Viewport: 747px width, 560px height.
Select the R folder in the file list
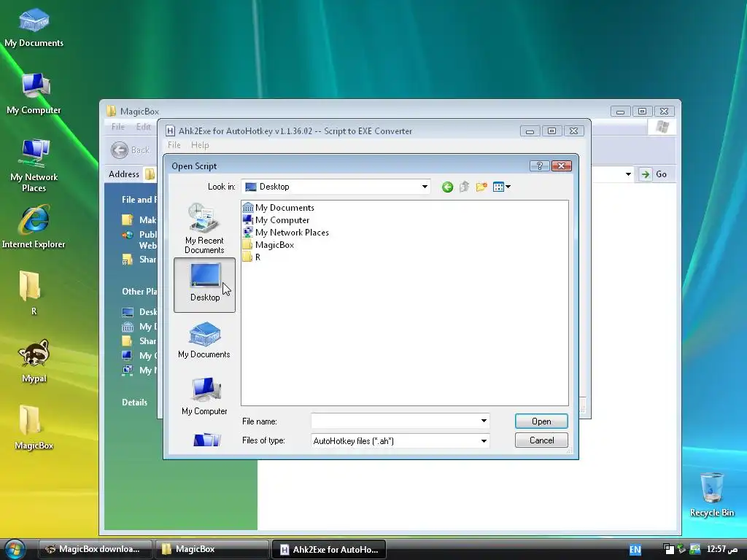[252, 257]
